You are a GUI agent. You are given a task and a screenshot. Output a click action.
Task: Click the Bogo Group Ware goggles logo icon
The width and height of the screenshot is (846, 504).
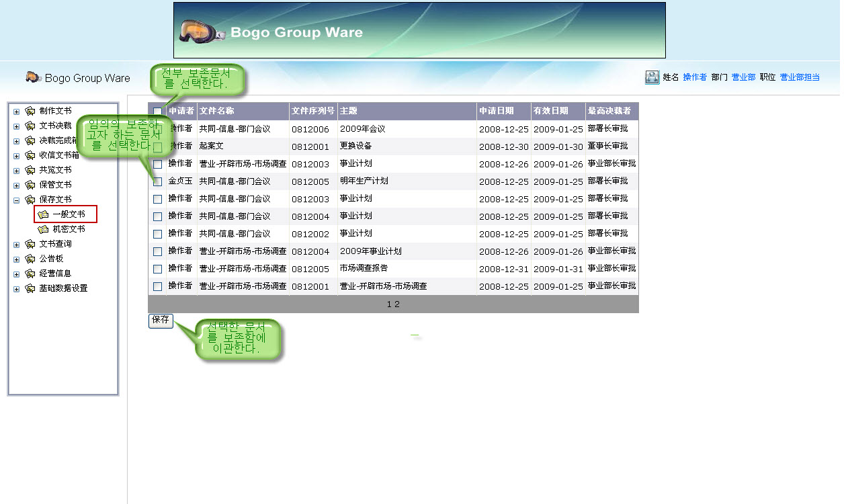tap(34, 77)
